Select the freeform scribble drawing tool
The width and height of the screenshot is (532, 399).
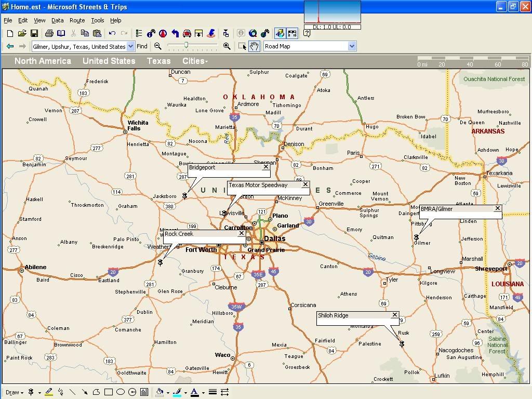pyautogui.click(x=61, y=392)
